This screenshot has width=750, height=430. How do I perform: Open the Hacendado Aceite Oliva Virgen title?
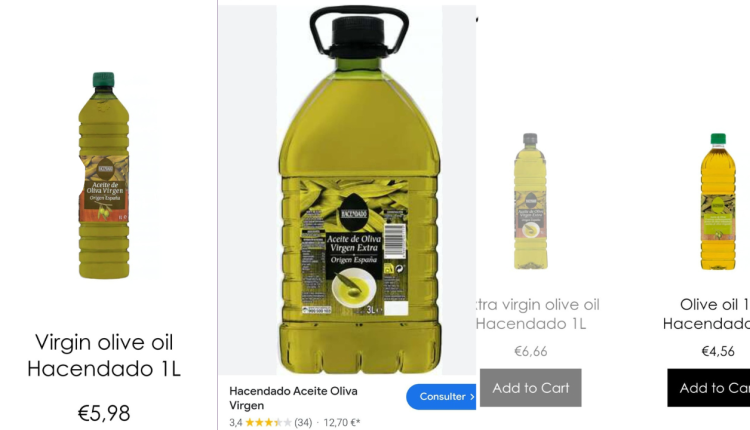pyautogui.click(x=293, y=398)
